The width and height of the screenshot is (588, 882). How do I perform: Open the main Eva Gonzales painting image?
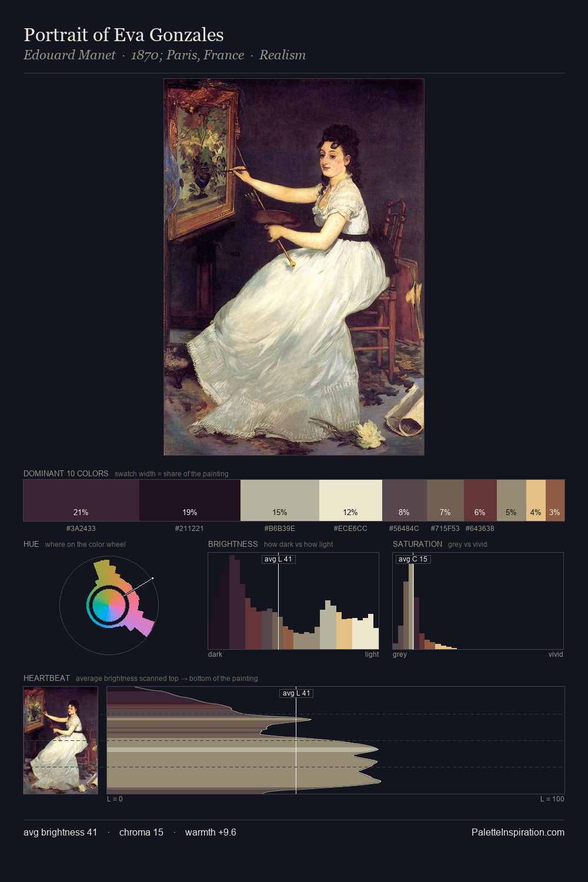[x=294, y=267]
